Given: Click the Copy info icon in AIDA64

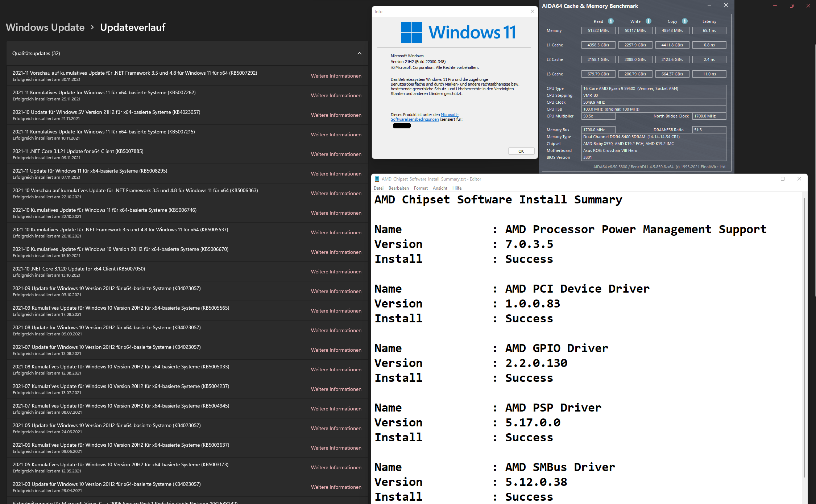Looking at the screenshot, I should [x=685, y=21].
